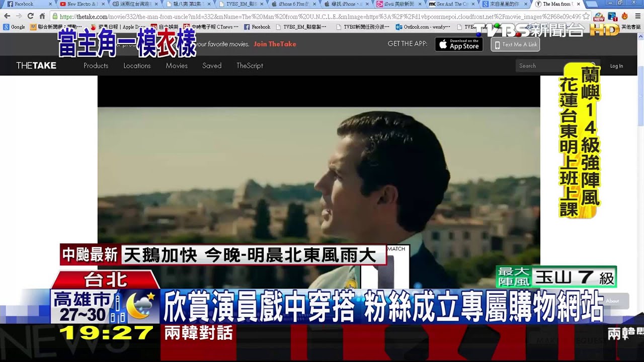
Task: Click the Download on the App Store button
Action: coord(459,44)
